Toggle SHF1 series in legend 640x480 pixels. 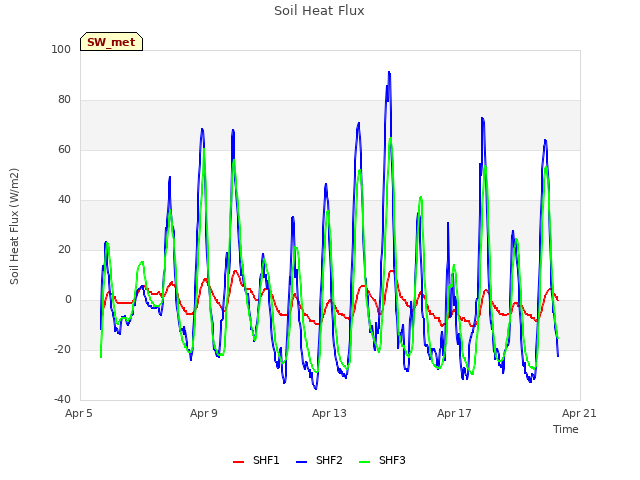(256, 460)
